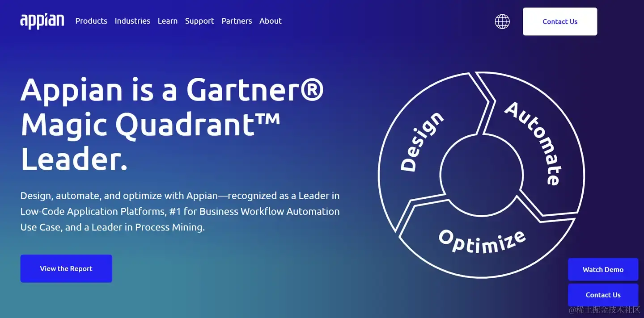Open the Industries menu
Viewport: 644px width, 318px height.
tap(132, 21)
